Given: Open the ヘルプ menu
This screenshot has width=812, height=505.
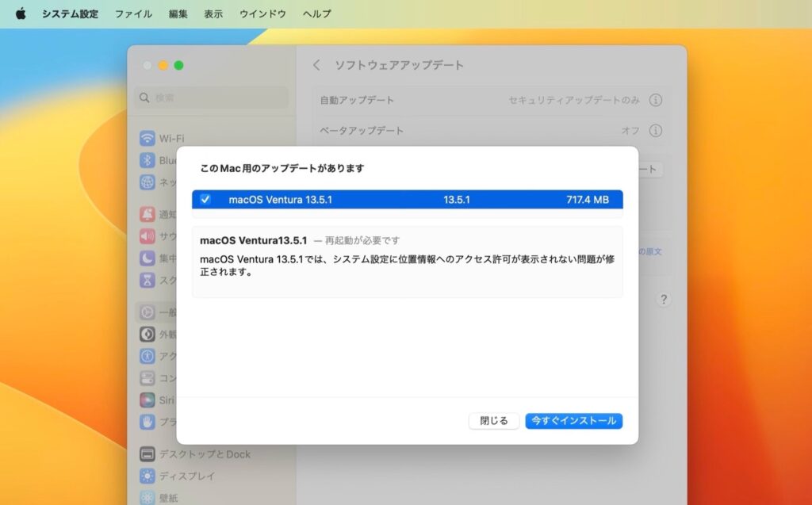Looking at the screenshot, I should (x=317, y=13).
